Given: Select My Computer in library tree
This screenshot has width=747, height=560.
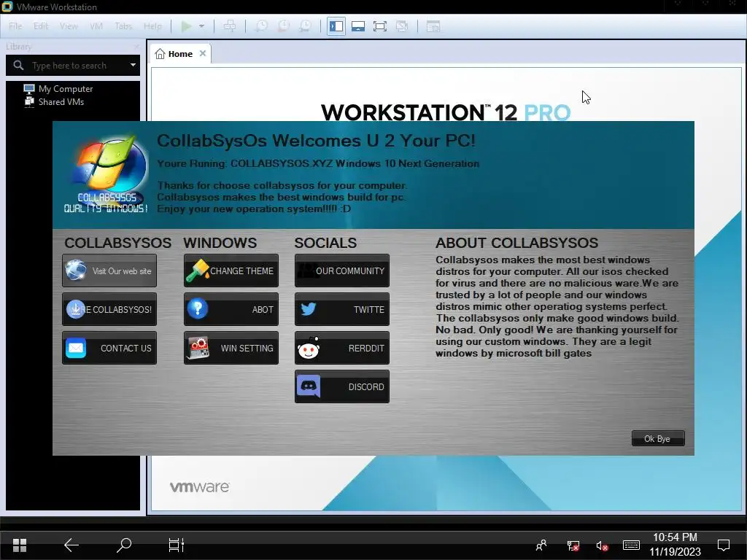Looking at the screenshot, I should pyautogui.click(x=66, y=88).
